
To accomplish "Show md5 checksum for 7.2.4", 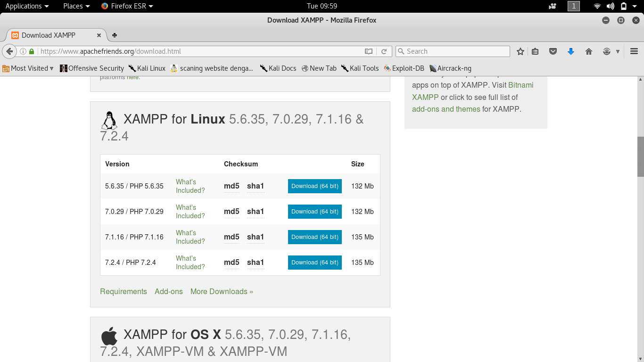I will pos(231,263).
